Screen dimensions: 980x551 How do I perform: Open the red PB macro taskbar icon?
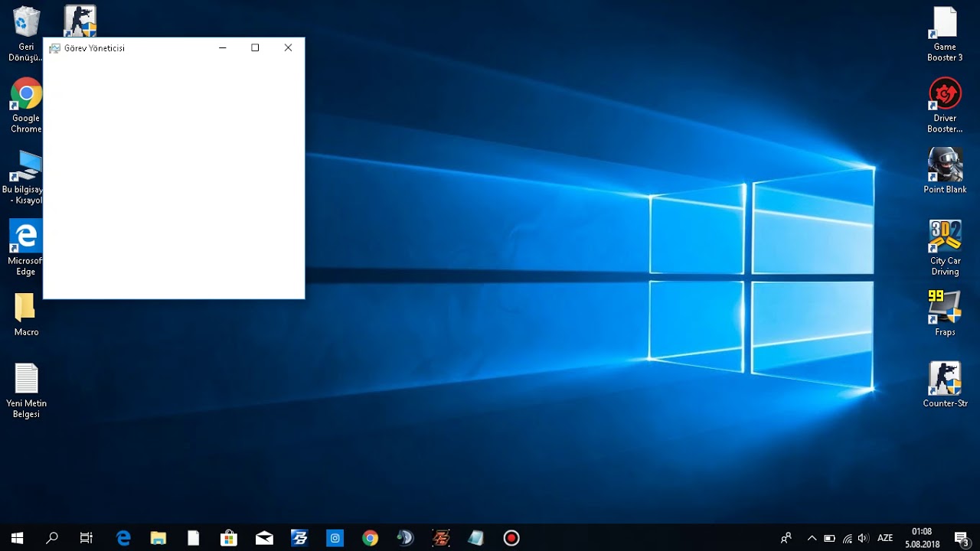click(x=441, y=538)
